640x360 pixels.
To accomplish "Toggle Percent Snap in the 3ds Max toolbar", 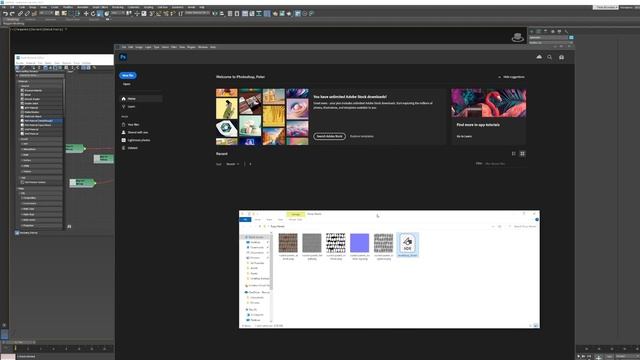I will tap(166, 13).
